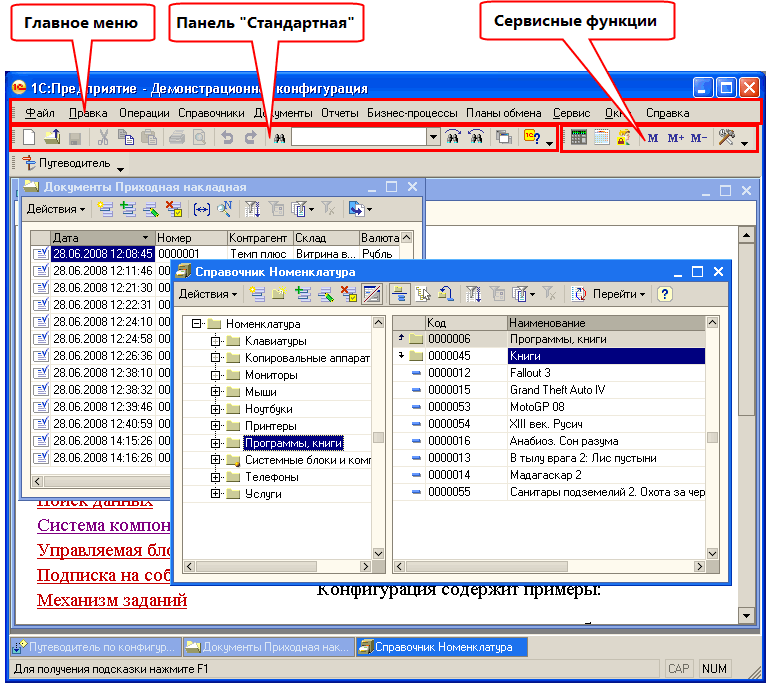
Task: Click the tools settings icon in service toolbar
Action: tap(726, 138)
